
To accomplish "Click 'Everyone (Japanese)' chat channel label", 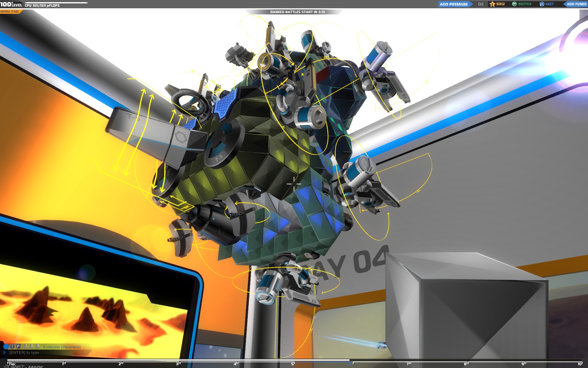I will (x=62, y=347).
